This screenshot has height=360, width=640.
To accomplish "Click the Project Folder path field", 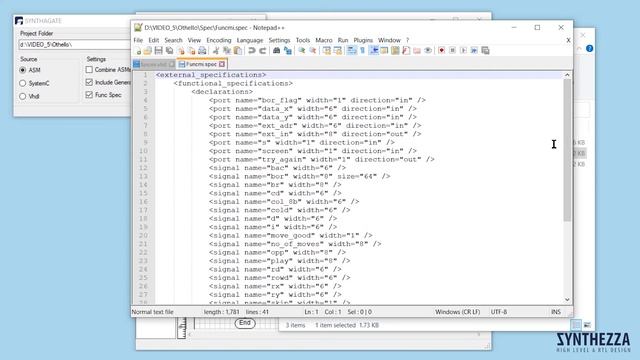I will click(75, 44).
